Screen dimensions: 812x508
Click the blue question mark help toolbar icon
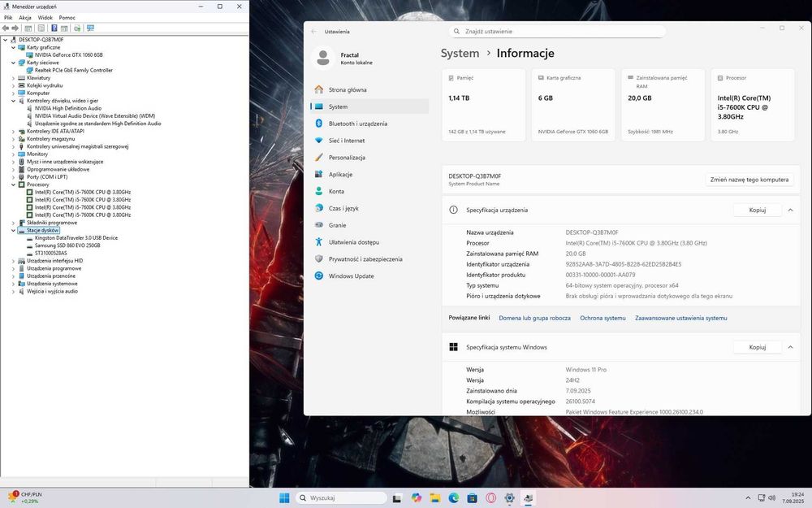pos(54,28)
